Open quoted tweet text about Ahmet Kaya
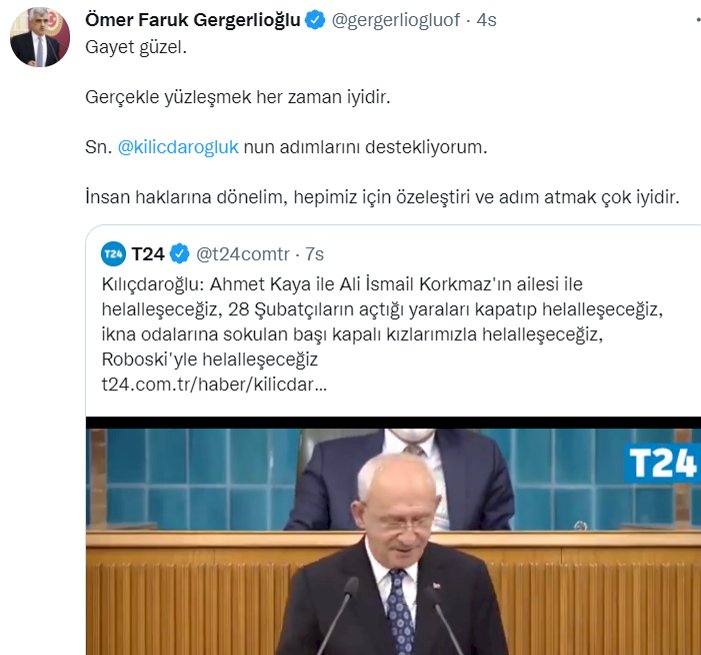701x655 pixels. tap(382, 322)
